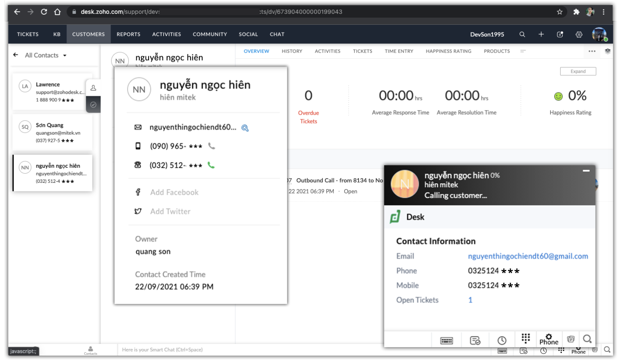
Task: Open the three-dot more options menu
Action: click(592, 51)
